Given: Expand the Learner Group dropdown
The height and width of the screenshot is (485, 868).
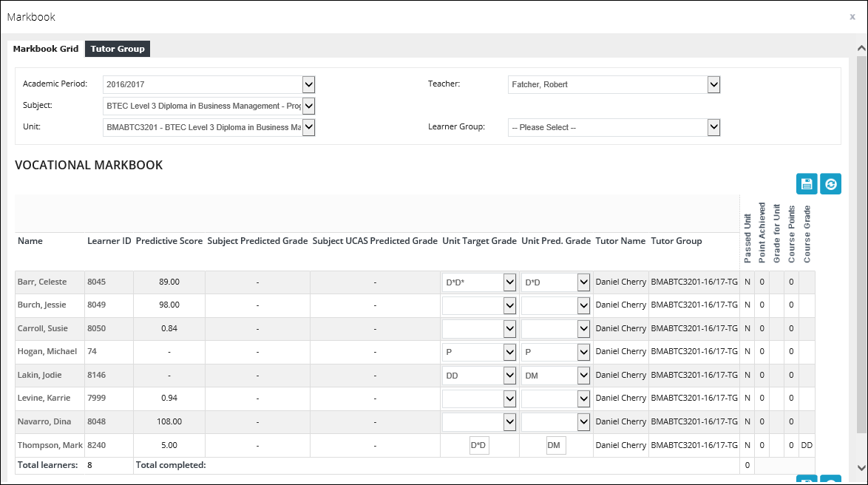Looking at the screenshot, I should pyautogui.click(x=713, y=127).
